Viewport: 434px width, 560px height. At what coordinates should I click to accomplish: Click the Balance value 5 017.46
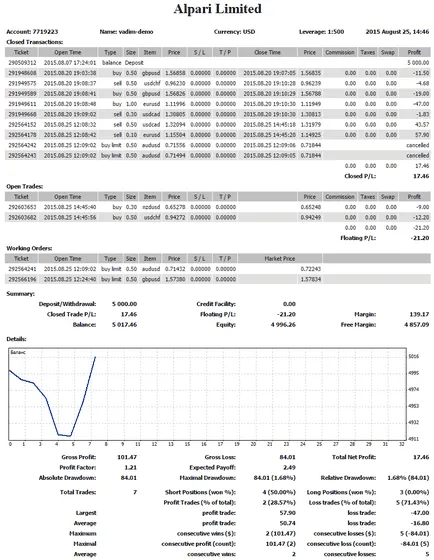coord(124,325)
